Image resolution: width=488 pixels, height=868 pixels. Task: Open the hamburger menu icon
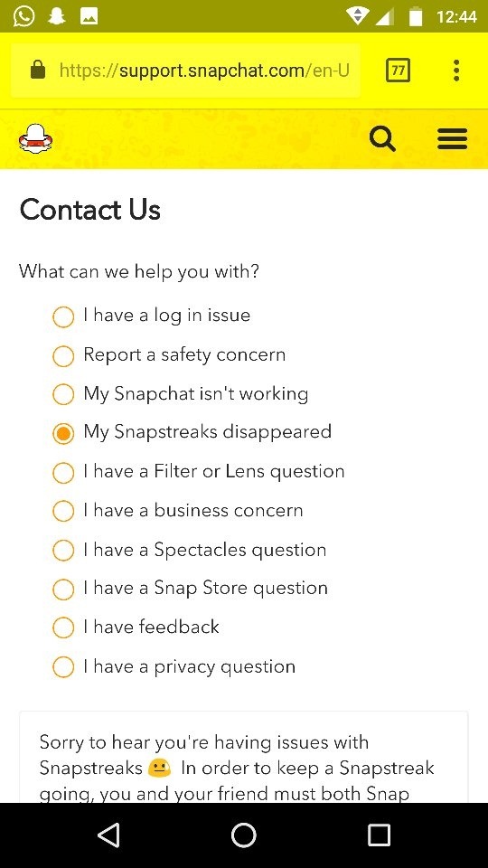(452, 138)
